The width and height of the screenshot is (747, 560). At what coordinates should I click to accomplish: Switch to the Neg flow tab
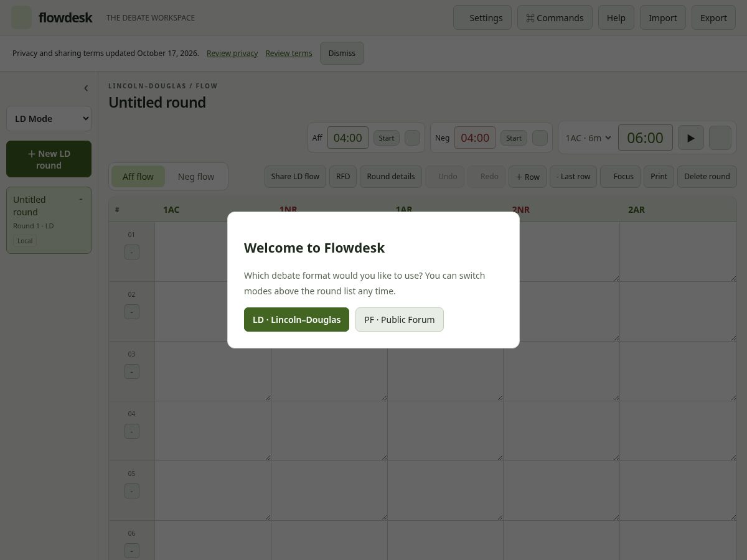point(196,177)
